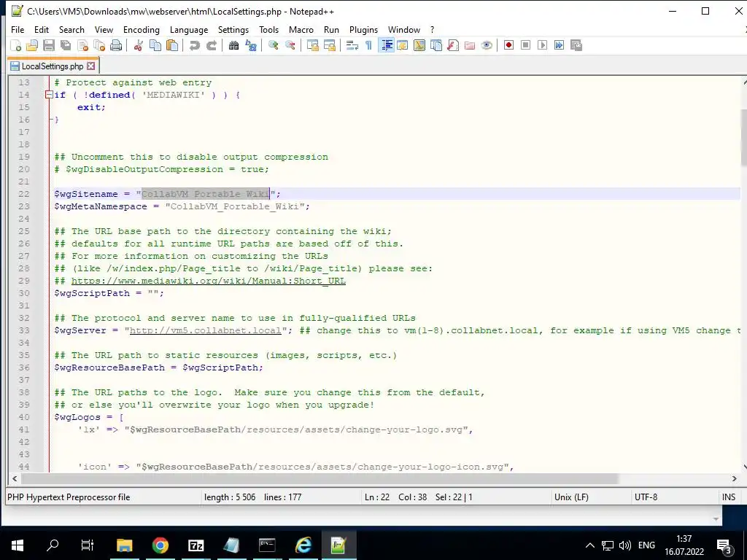
Task: Toggle Show All Characters pilcrow icon
Action: 368,45
